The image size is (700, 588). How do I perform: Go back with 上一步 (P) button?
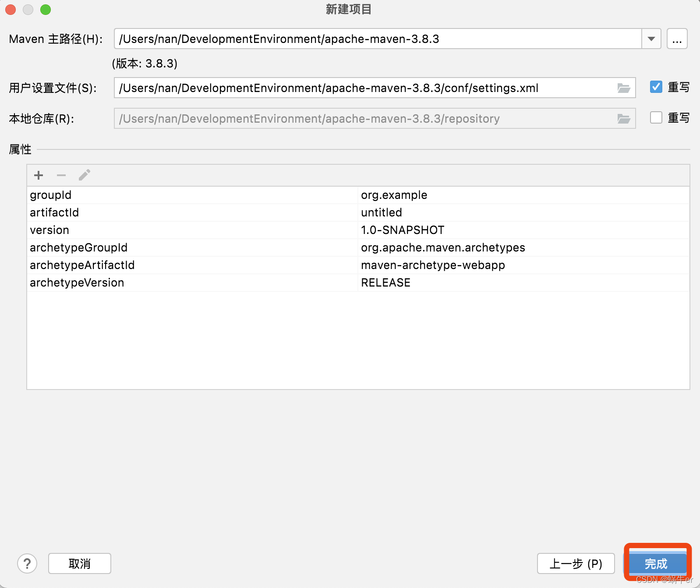click(x=576, y=563)
